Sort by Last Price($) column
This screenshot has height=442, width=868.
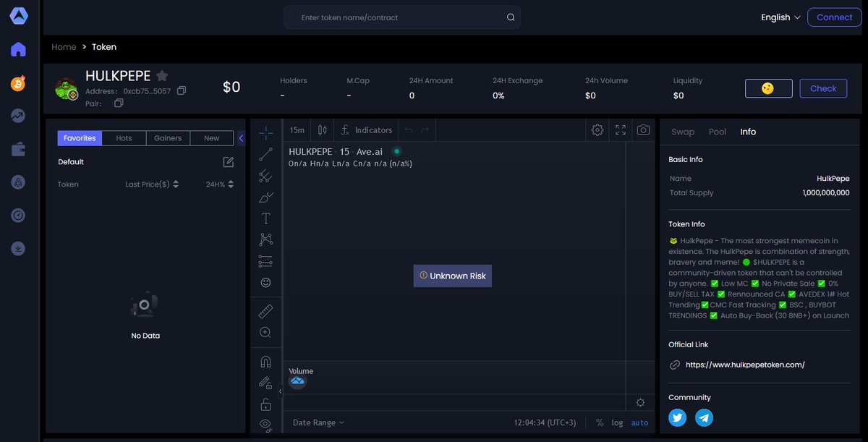pyautogui.click(x=152, y=184)
